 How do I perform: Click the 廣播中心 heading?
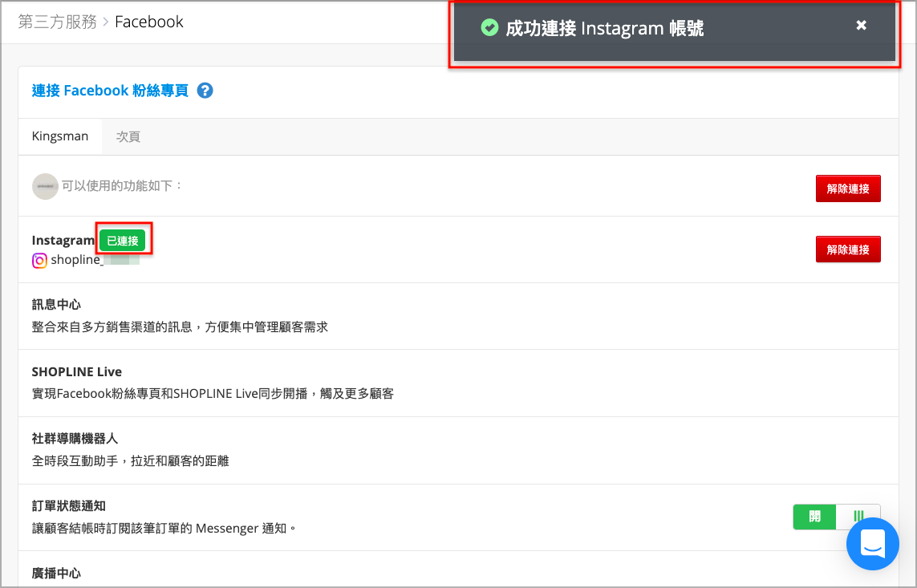pos(56,573)
